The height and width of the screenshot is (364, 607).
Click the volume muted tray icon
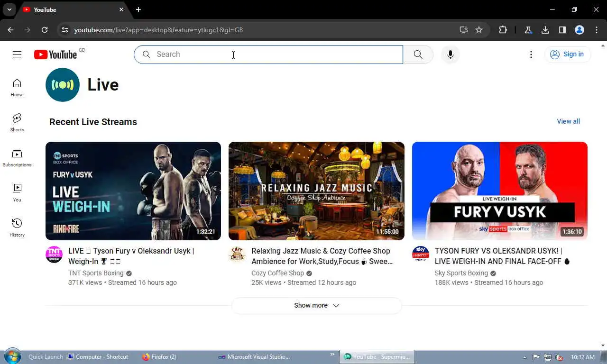tap(559, 357)
